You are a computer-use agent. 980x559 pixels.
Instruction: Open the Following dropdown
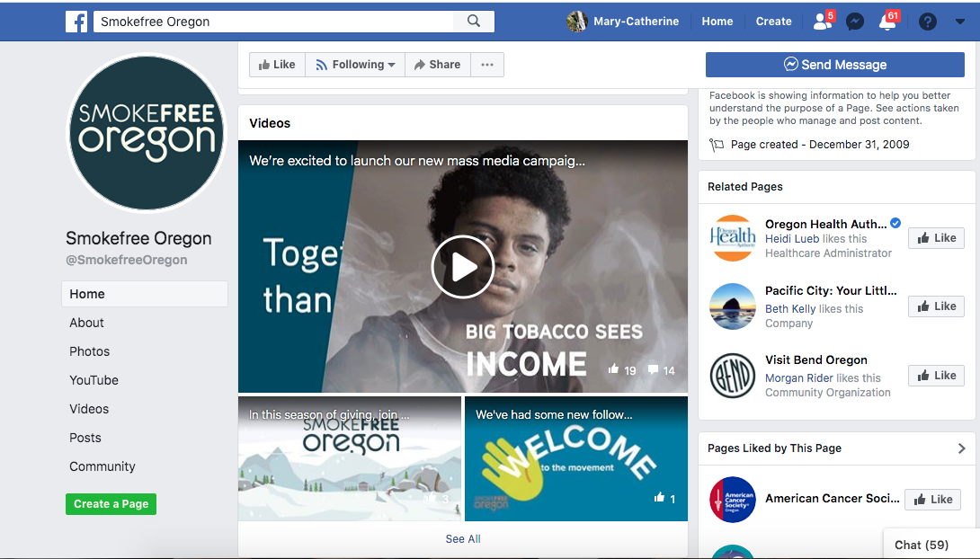coord(355,65)
